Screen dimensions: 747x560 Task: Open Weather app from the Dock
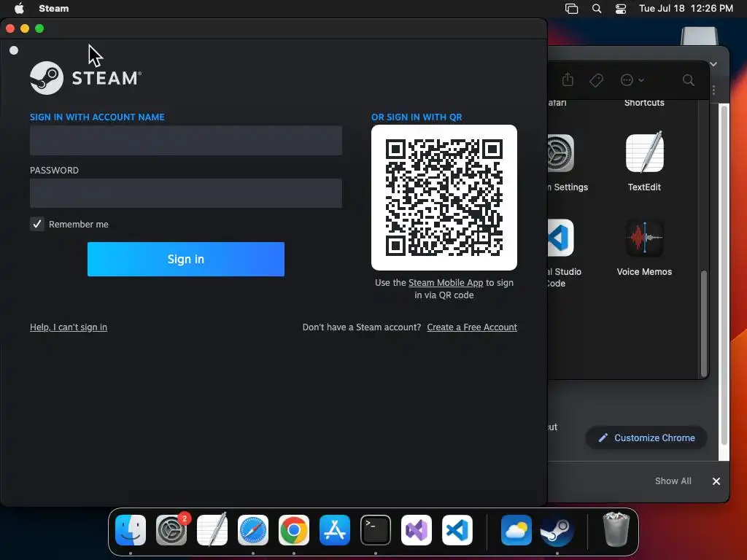(516, 530)
